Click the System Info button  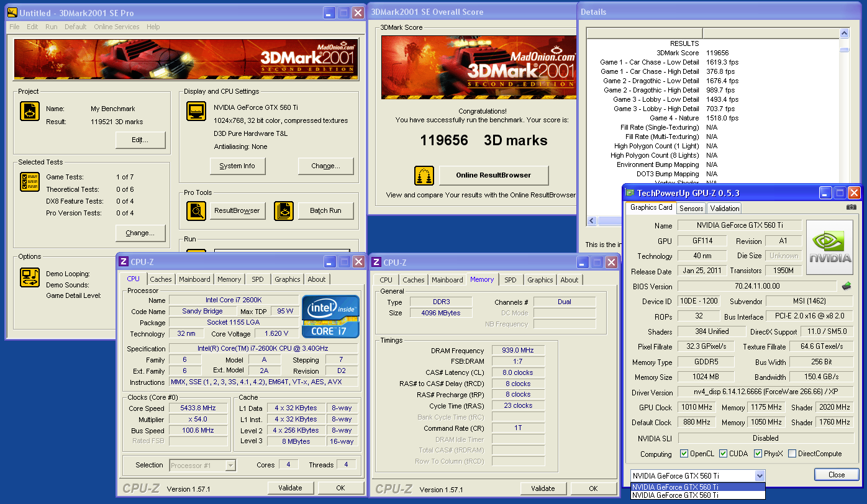tap(237, 166)
